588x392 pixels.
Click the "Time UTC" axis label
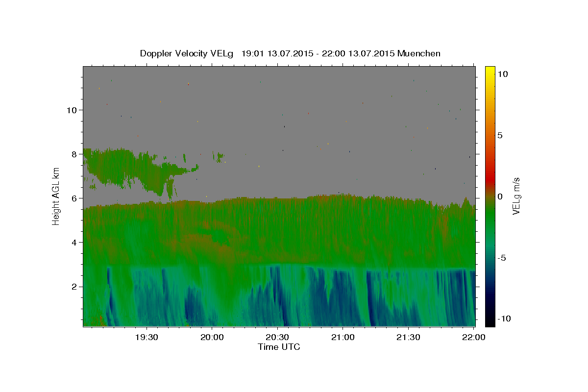(x=279, y=347)
